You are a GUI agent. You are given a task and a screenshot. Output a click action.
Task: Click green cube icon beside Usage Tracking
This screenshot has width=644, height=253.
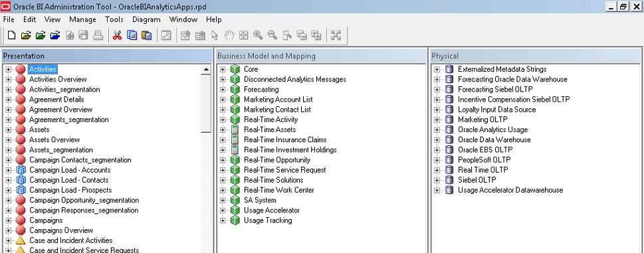coord(235,220)
